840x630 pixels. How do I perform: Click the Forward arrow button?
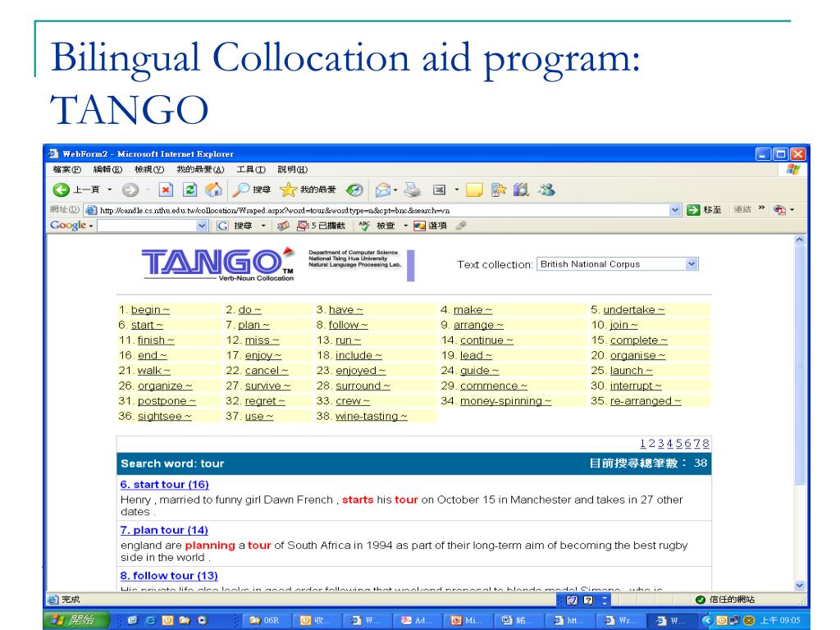coord(130,189)
